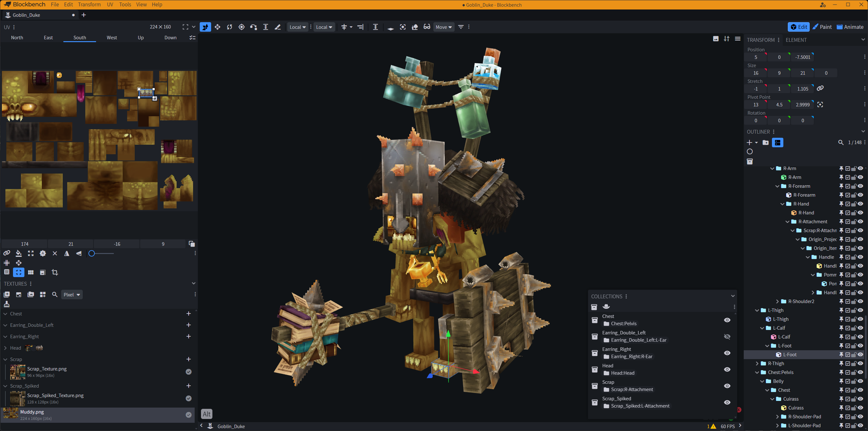Switch to the South UV face view
The width and height of the screenshot is (868, 431).
coord(79,37)
